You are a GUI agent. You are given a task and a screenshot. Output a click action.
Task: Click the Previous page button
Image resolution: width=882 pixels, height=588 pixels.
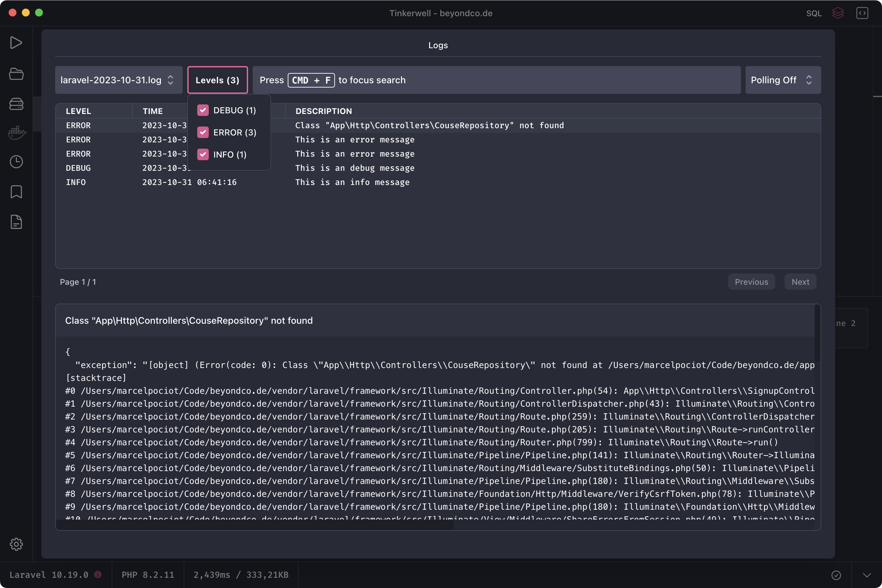(x=752, y=281)
